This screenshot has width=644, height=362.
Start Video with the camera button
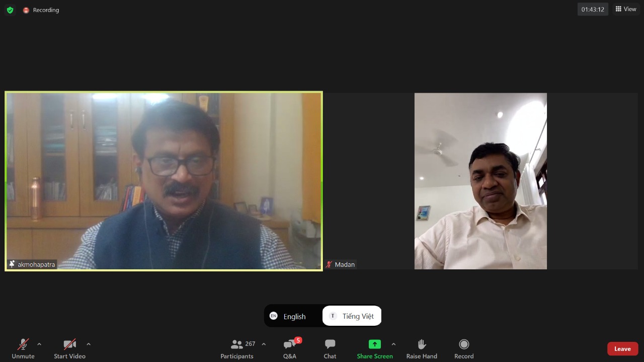tap(69, 348)
